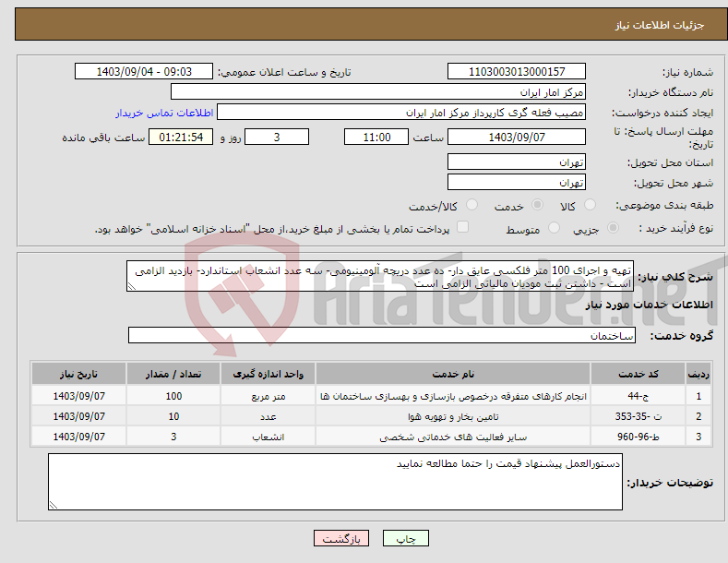Click the date cell in row 1
Viewport: 728px width, 563px height.
point(78,396)
